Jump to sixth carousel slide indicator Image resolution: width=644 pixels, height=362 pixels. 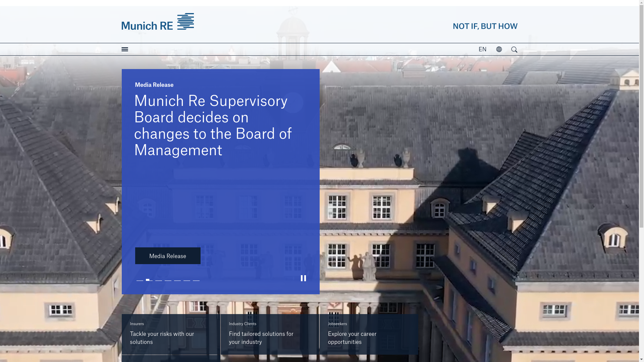tap(186, 280)
